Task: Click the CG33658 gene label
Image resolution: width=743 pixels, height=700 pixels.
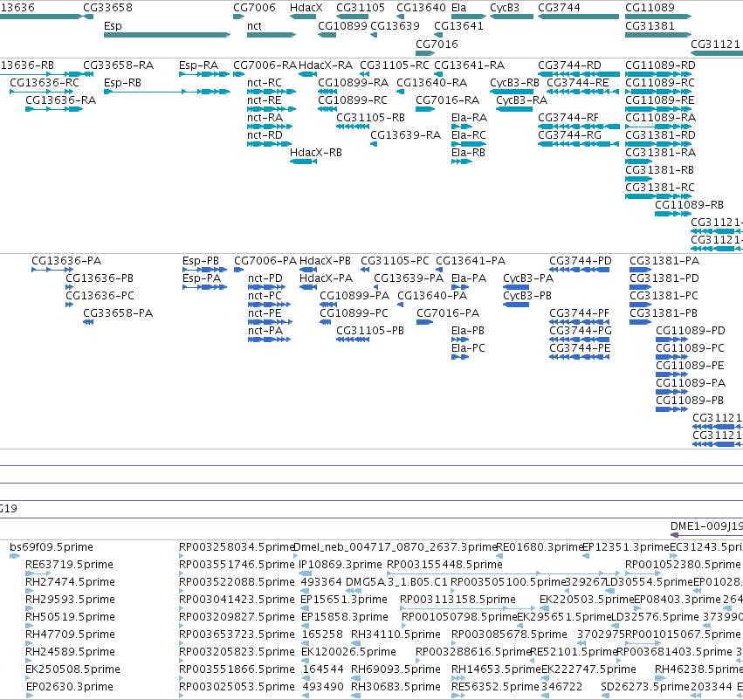Action: point(107,8)
